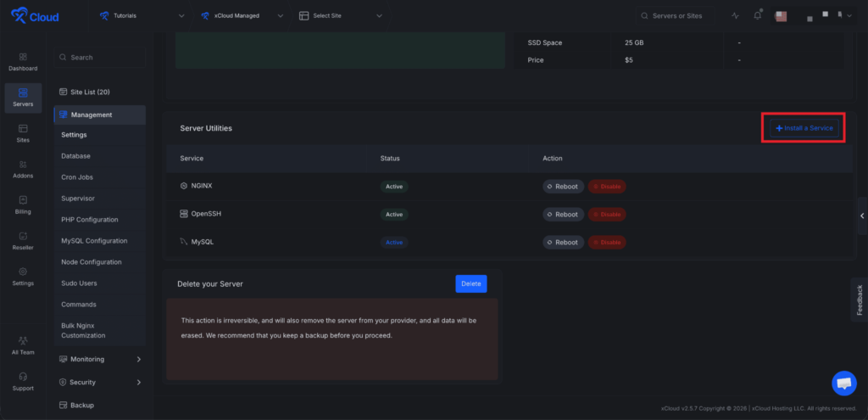Click the OpenSSH Active status badge
The width and height of the screenshot is (868, 420).
[394, 214]
